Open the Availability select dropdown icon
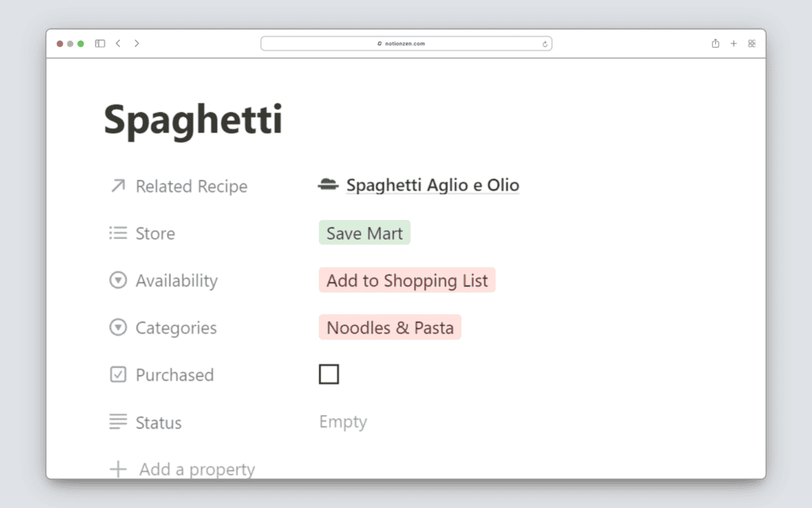This screenshot has width=812, height=508. click(x=118, y=280)
